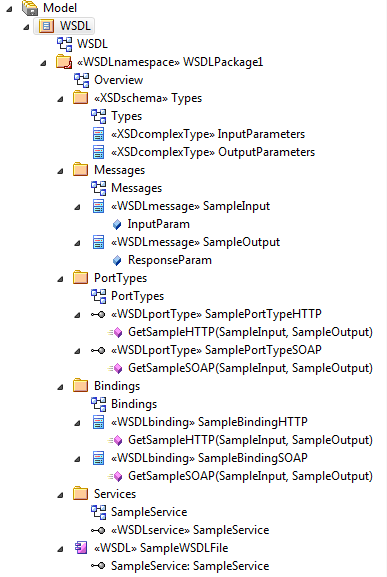Click the SampleInput message class icon
Image resolution: width=387 pixels, height=577 pixels.
98,206
